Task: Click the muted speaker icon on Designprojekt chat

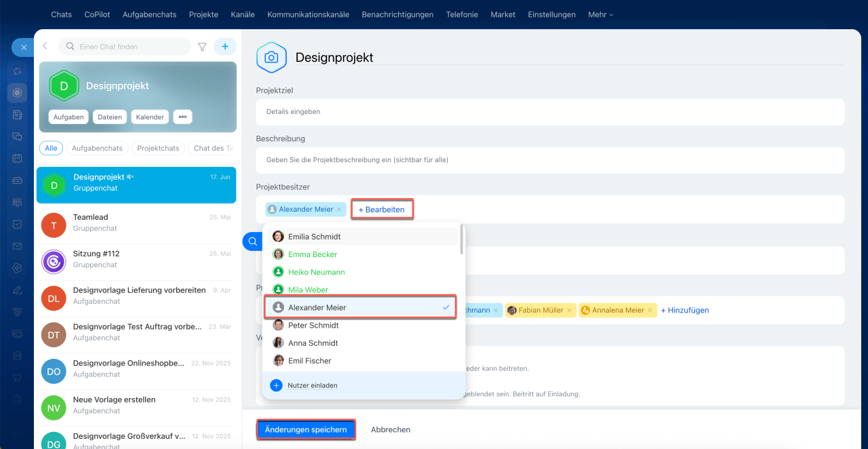Action: pos(130,176)
